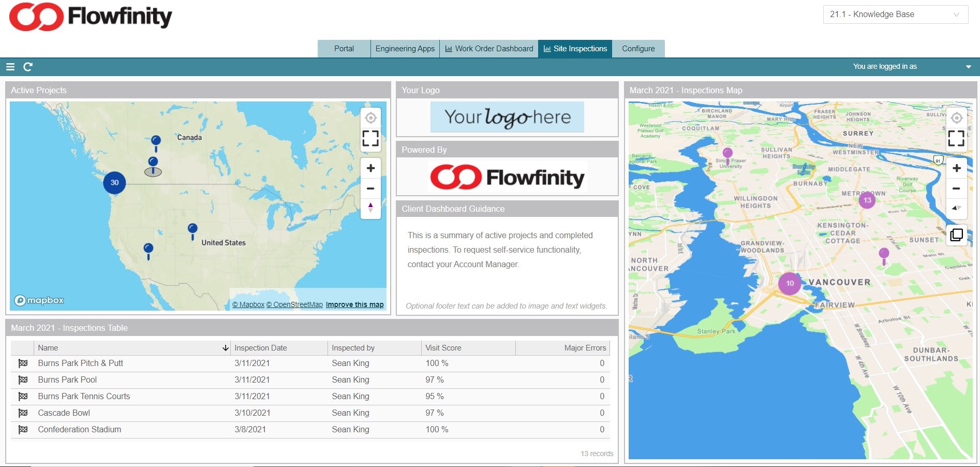Screen dimensions: 980x467
Task: Locate me on Active Projects map
Action: click(370, 118)
